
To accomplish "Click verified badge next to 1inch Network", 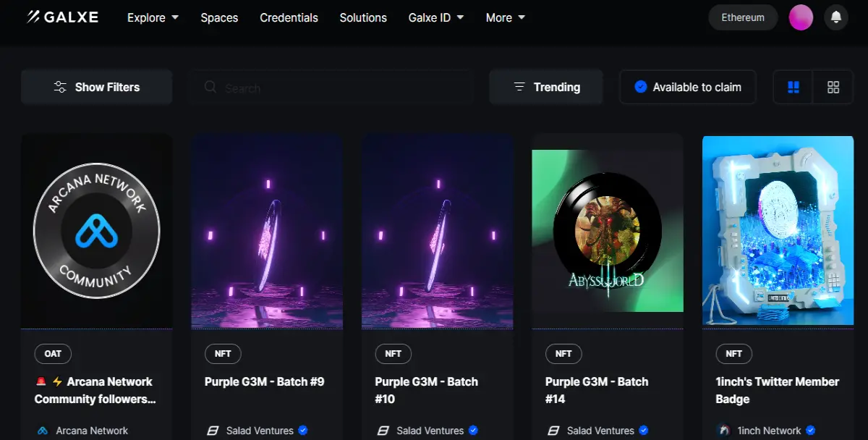I will coord(811,431).
